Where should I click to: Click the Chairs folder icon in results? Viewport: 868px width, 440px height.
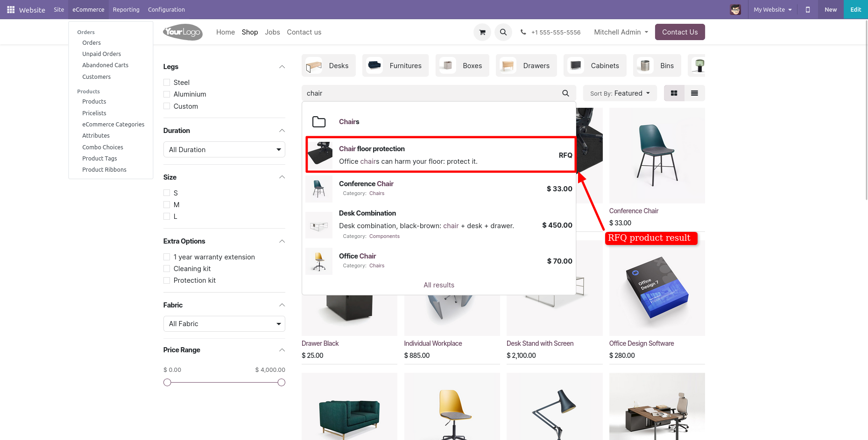click(319, 122)
